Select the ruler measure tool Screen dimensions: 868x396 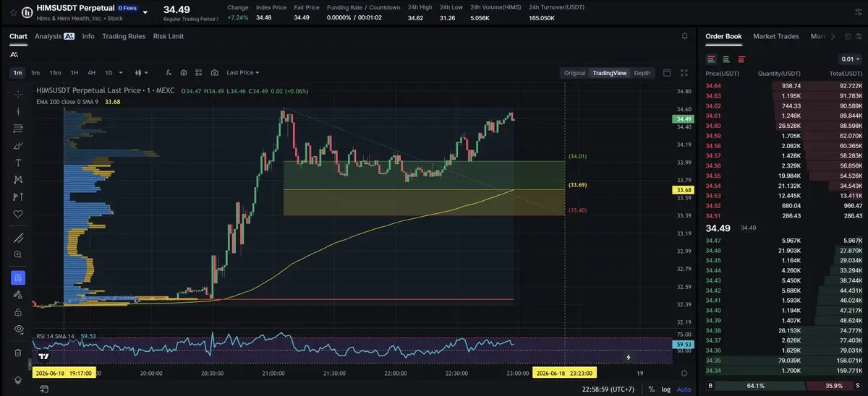click(x=18, y=238)
